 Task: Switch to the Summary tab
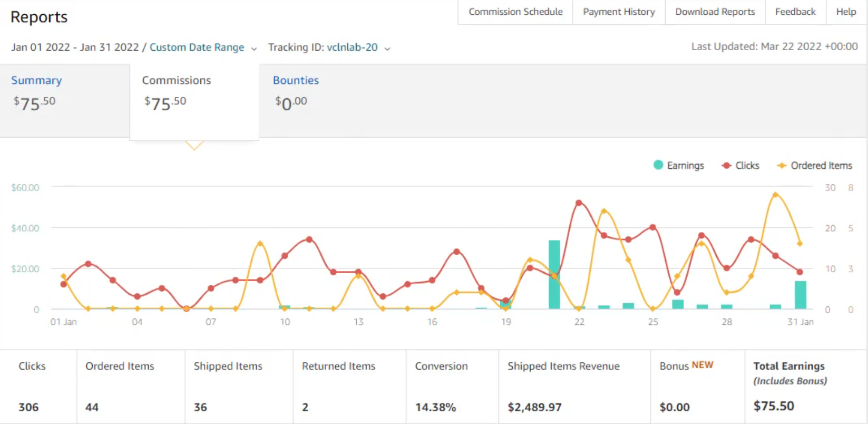click(x=65, y=100)
